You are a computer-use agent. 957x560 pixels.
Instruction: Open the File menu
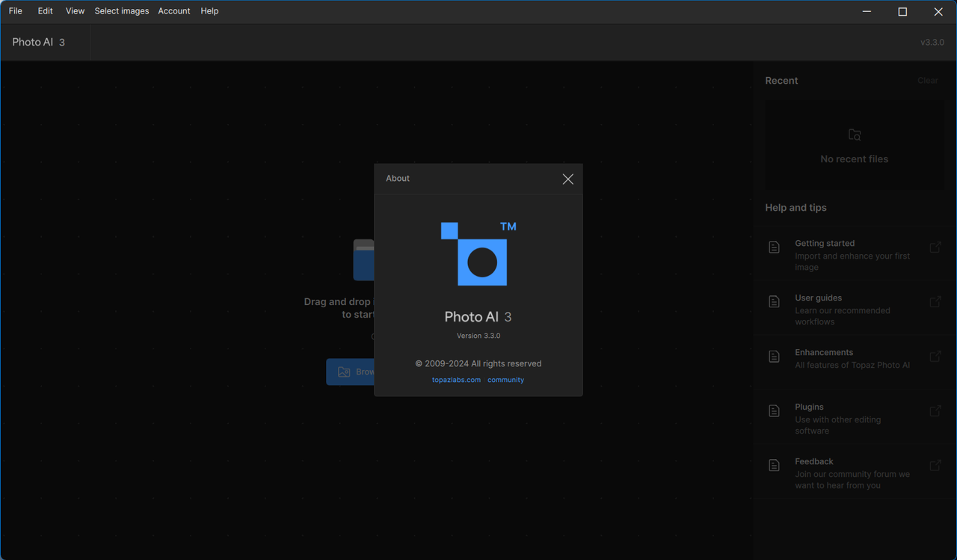pyautogui.click(x=15, y=11)
